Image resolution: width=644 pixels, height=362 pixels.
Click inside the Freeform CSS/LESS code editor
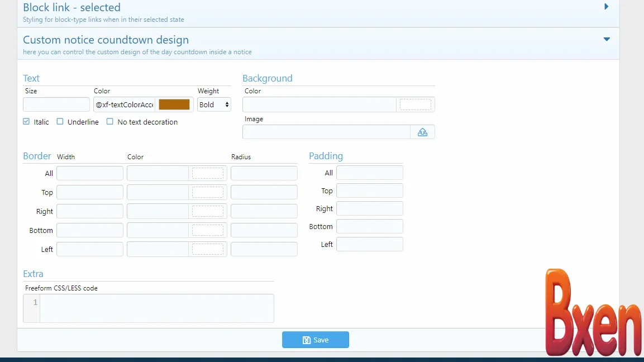point(156,308)
